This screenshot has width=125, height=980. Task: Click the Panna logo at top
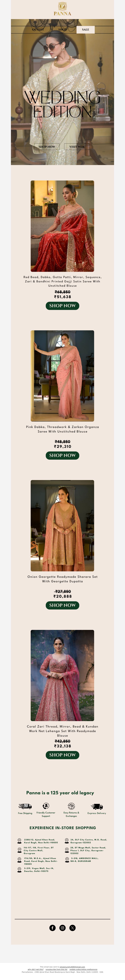[62, 9]
